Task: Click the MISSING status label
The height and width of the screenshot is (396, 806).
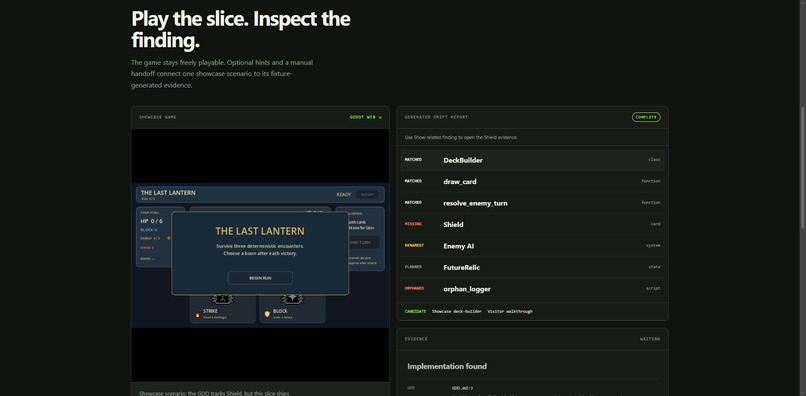Action: [x=413, y=224]
